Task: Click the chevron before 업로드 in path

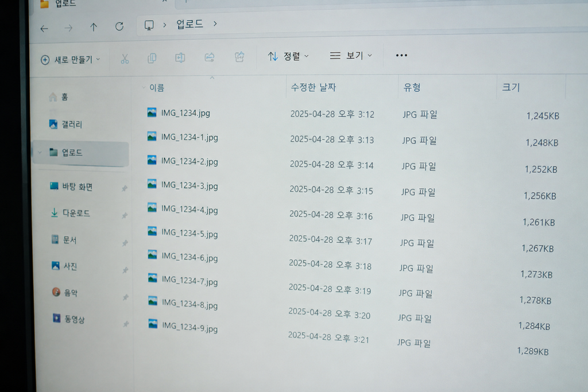Action: click(x=165, y=25)
